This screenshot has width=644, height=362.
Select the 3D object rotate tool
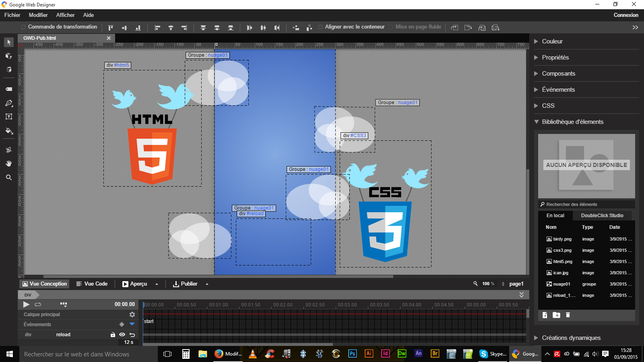point(9,56)
